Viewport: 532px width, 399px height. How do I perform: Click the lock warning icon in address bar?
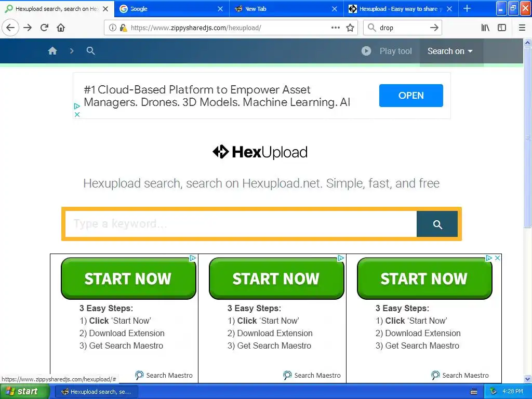[x=124, y=28]
